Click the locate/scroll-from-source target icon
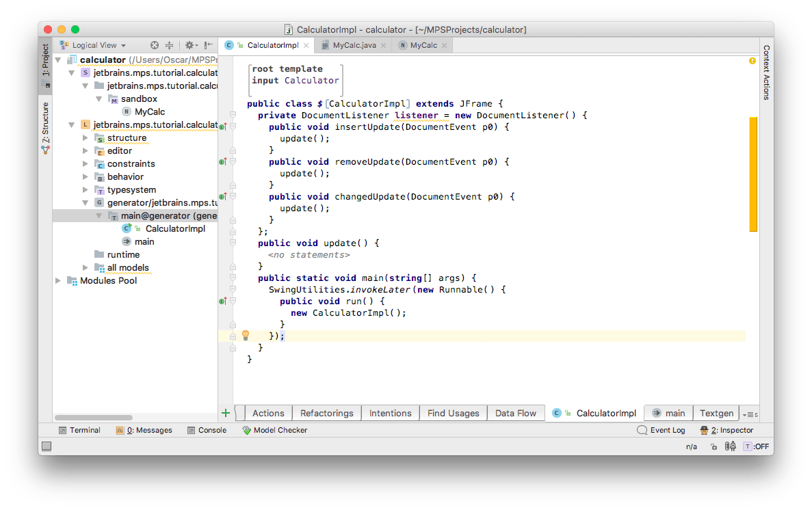 (155, 45)
